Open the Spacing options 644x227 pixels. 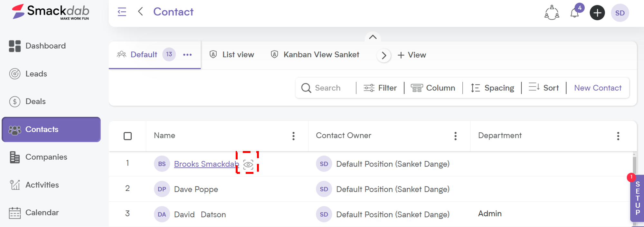(x=492, y=88)
